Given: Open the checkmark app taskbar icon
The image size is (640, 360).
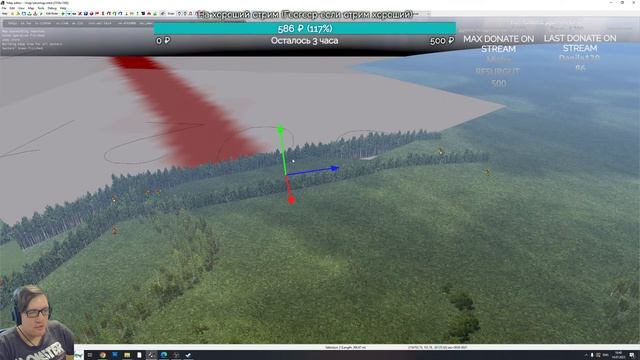Looking at the screenshot, I should coord(188,355).
